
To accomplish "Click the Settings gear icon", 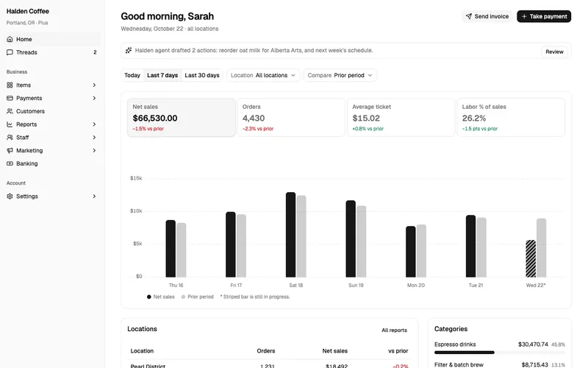I will click(10, 197).
